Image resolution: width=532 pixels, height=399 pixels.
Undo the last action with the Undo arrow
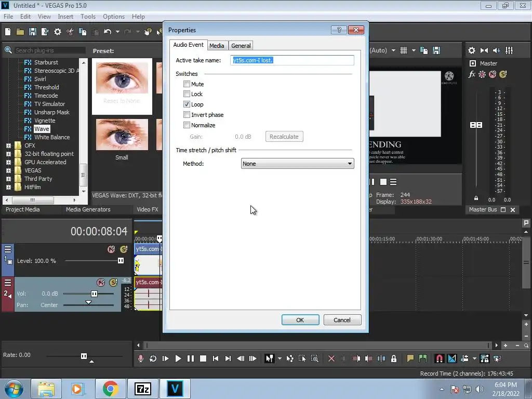click(x=108, y=32)
